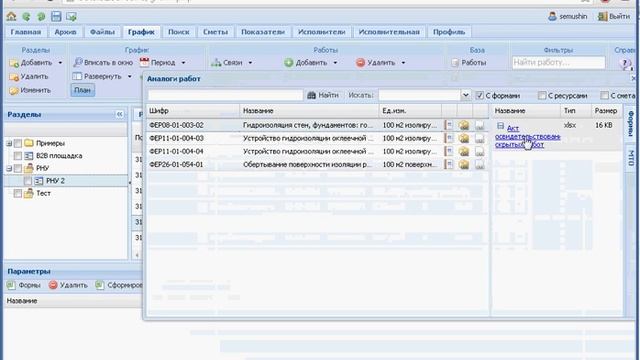This screenshot has width=640, height=360.
Task: Open the Профиль tab
Action: [x=449, y=32]
